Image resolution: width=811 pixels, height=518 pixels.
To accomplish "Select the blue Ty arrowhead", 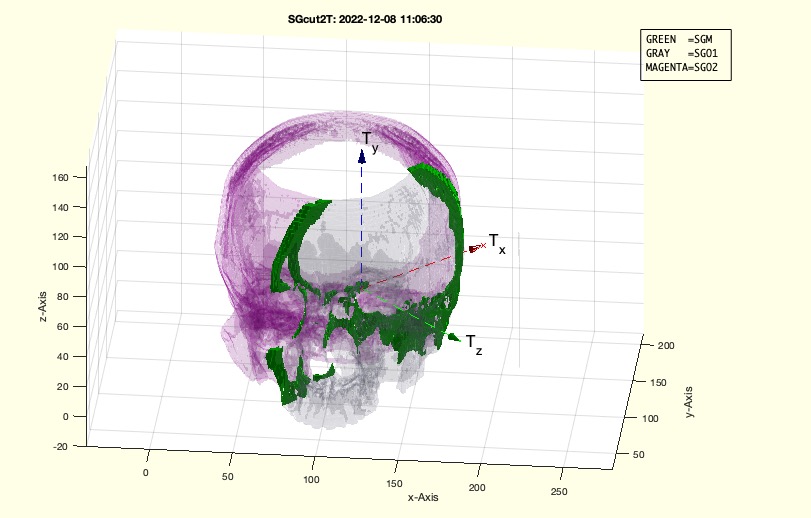I will pos(362,156).
